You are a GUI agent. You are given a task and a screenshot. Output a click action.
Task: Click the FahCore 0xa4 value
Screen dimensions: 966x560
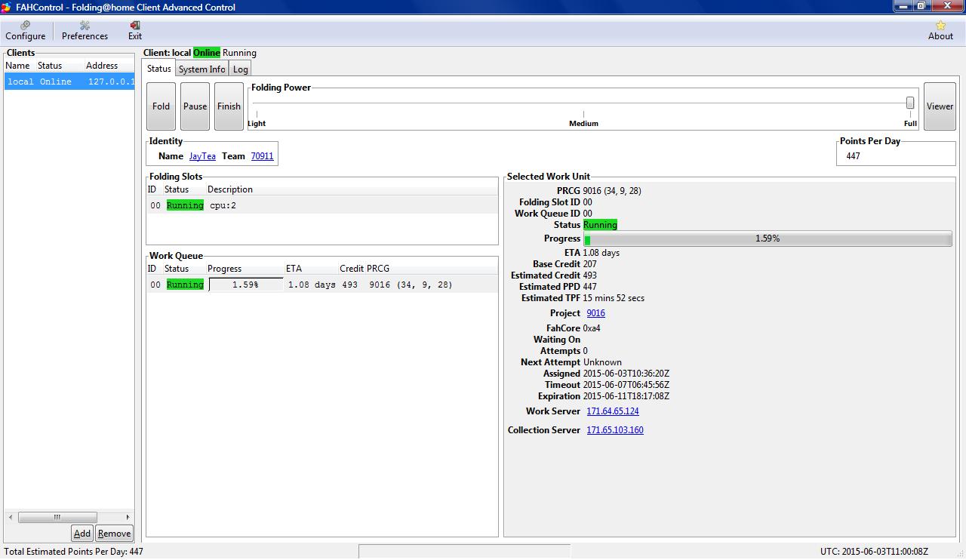[x=592, y=328]
